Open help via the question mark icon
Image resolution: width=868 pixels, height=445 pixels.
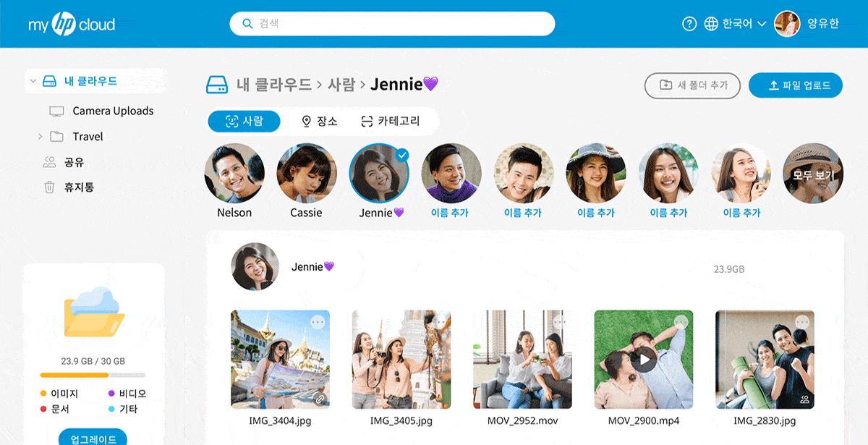click(x=689, y=24)
